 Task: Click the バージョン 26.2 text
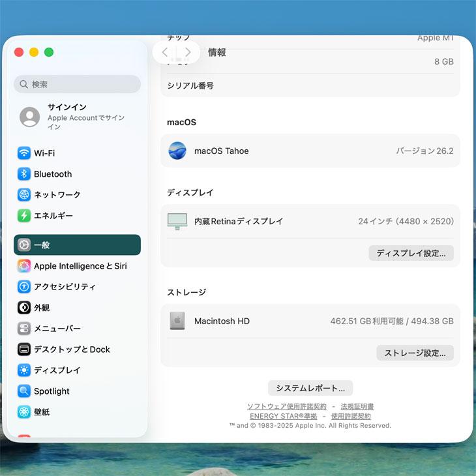tap(424, 151)
